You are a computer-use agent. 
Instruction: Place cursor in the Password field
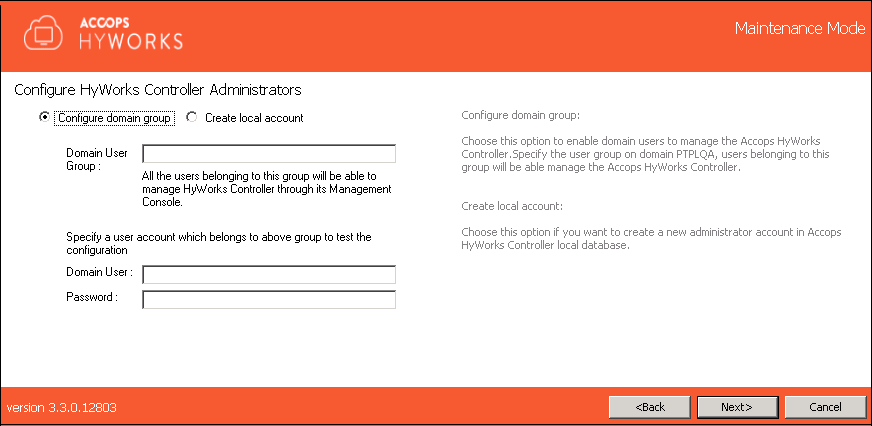[x=269, y=299]
